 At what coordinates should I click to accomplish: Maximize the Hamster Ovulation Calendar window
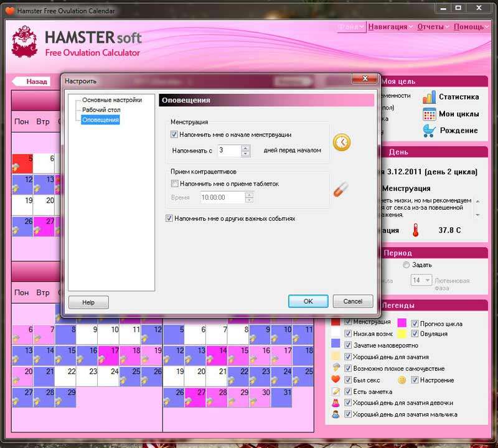(458, 8)
